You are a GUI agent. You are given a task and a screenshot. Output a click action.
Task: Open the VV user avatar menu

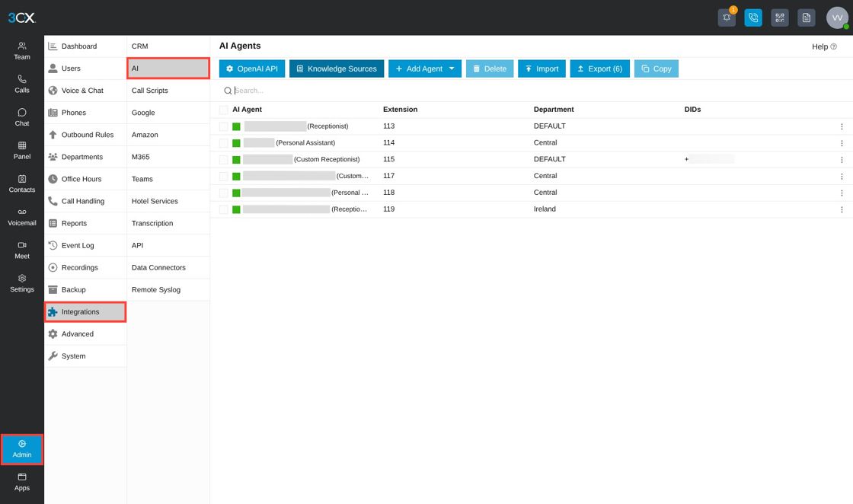[837, 18]
